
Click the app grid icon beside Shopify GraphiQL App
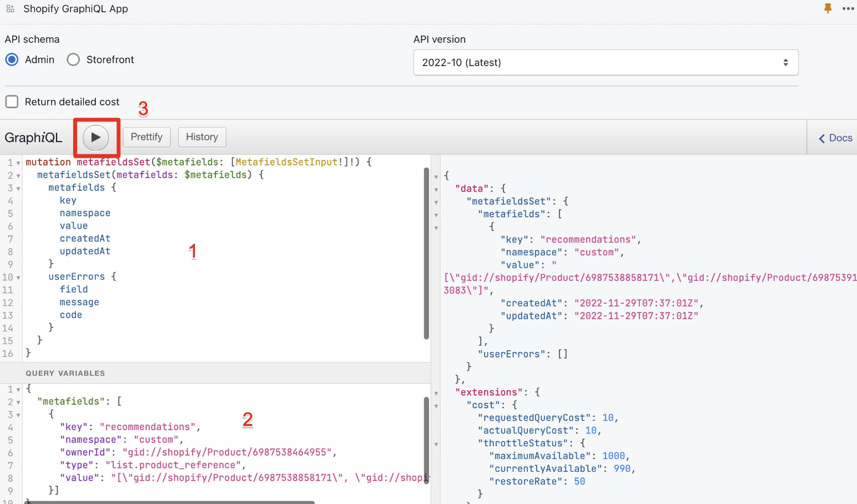[x=10, y=9]
